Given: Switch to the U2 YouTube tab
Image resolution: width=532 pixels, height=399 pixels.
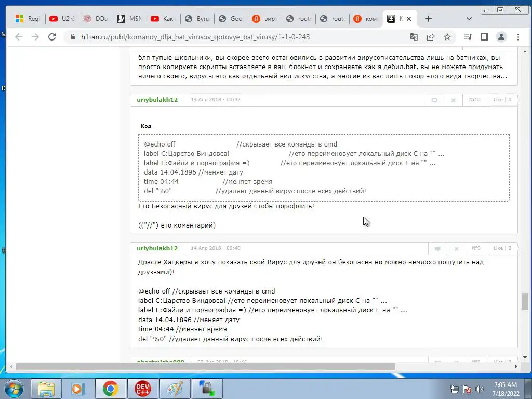Looking at the screenshot, I should click(62, 19).
